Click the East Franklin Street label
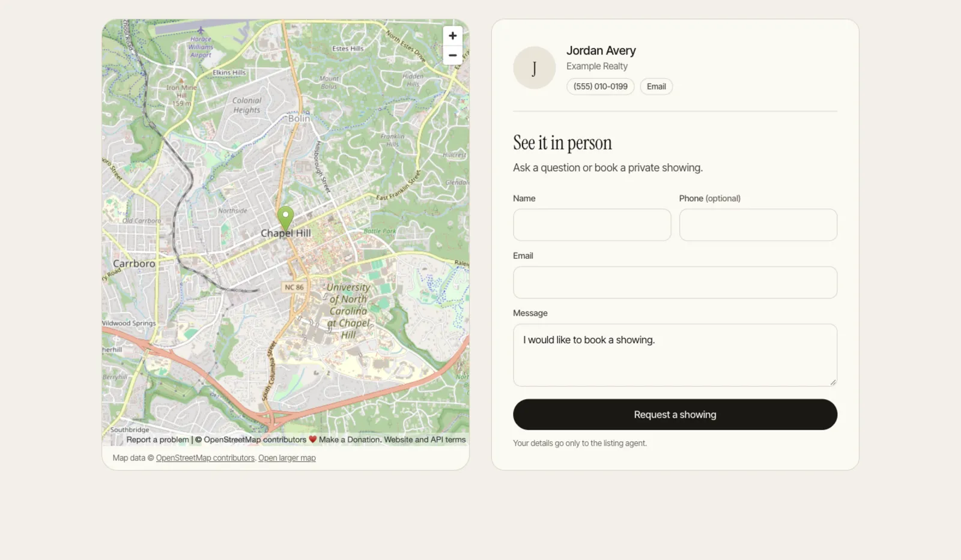 pos(398,186)
